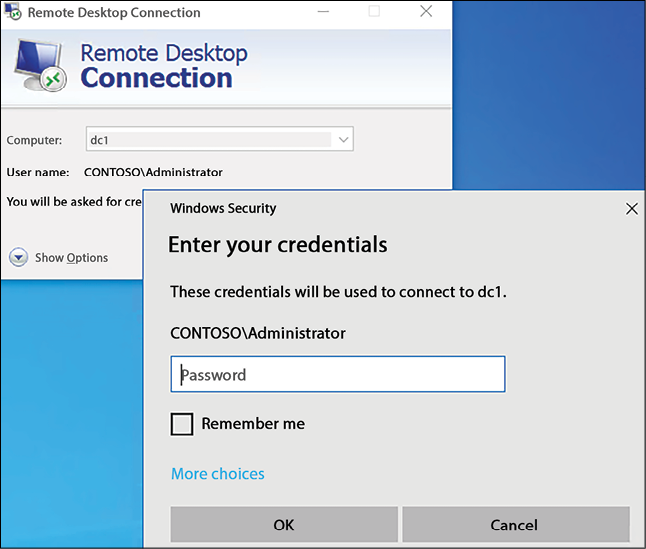Click the large Remote Desktop Connection monitor logo
Viewport: 646px width, 549px height.
click(40, 65)
